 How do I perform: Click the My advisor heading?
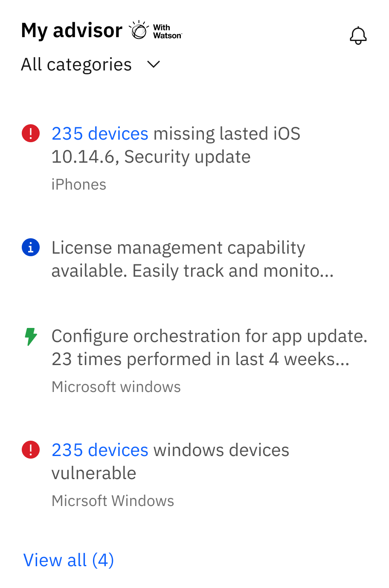point(72,30)
